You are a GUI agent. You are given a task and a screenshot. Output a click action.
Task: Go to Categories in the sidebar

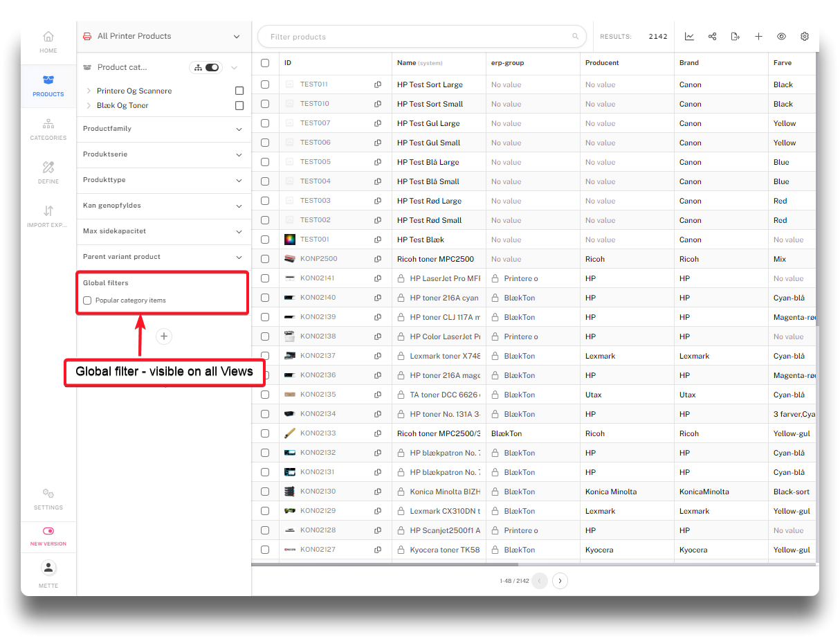click(48, 128)
